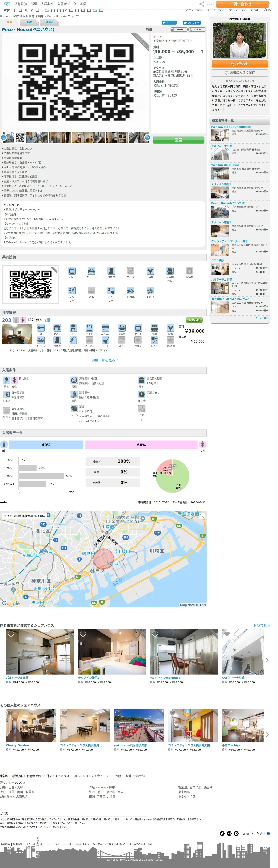The width and height of the screenshot is (278, 868).
Task: Open the 入居者データ top navigation item
Action: pyautogui.click(x=66, y=4)
